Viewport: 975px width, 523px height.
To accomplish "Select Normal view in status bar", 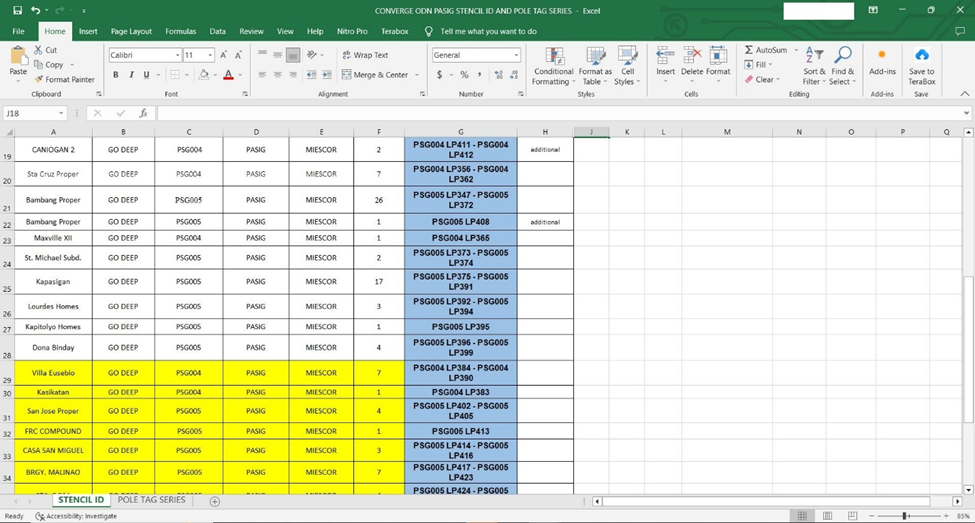I will pyautogui.click(x=802, y=516).
